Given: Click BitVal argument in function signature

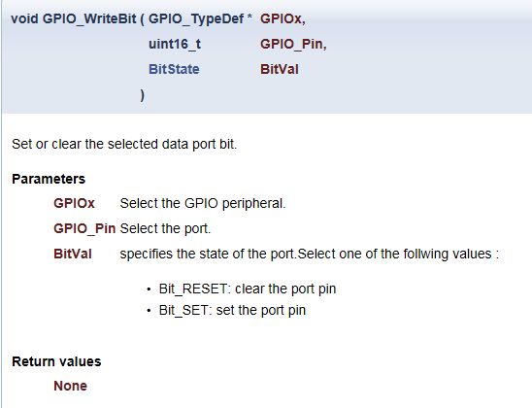Looking at the screenshot, I should tap(280, 69).
